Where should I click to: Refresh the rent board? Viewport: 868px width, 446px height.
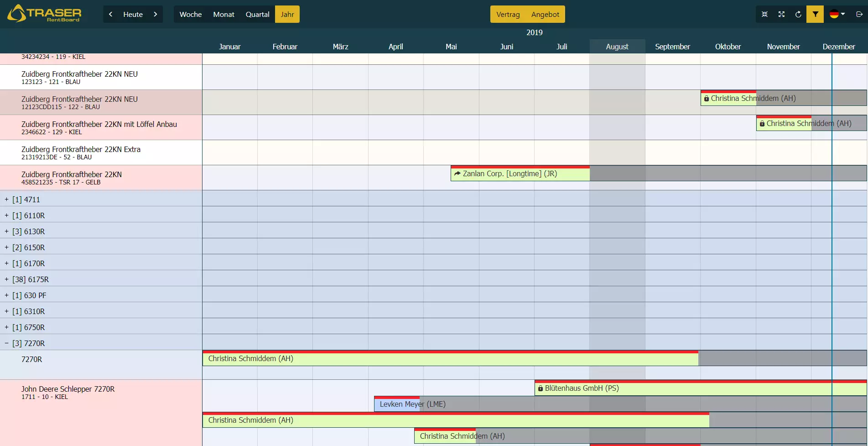click(x=798, y=14)
